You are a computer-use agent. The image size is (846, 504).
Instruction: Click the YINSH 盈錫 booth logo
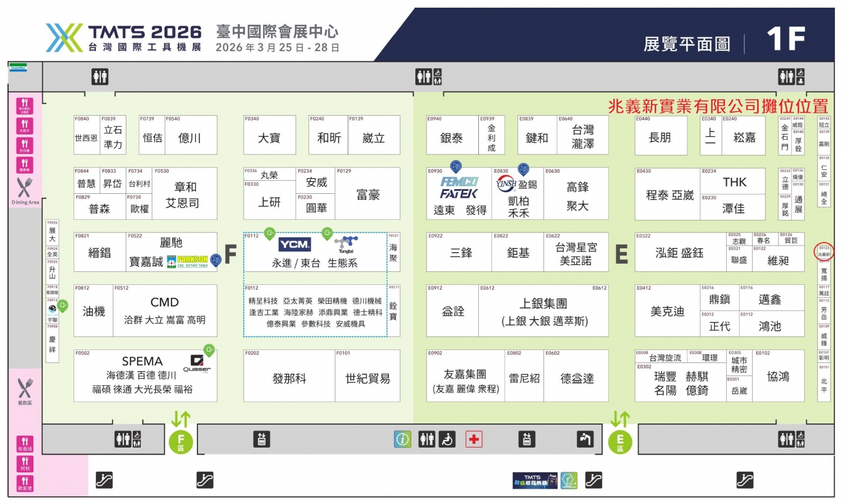coord(506,184)
